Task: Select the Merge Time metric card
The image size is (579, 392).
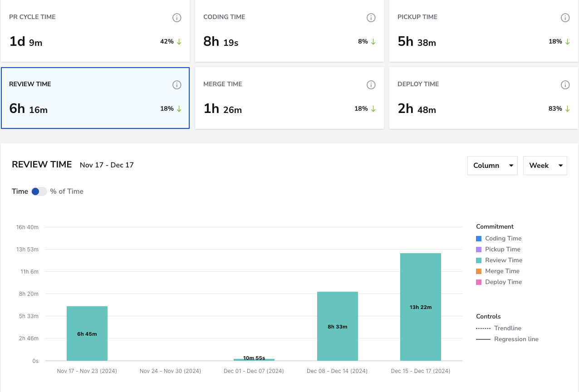Action: [x=289, y=98]
